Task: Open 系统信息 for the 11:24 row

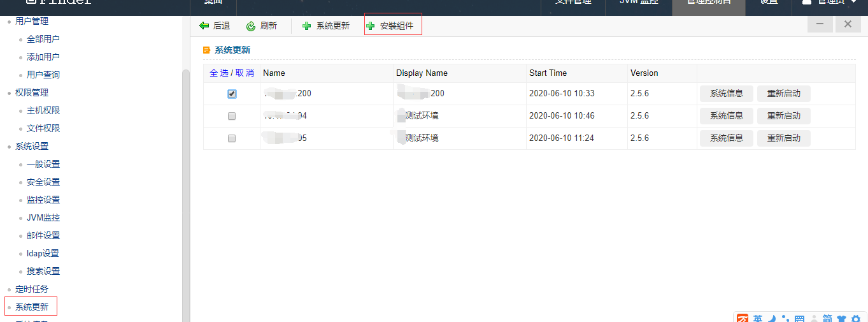Action: (x=727, y=138)
